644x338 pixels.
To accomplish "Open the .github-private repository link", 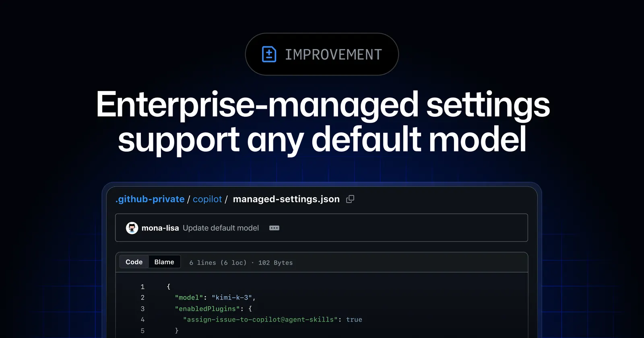I will 150,199.
